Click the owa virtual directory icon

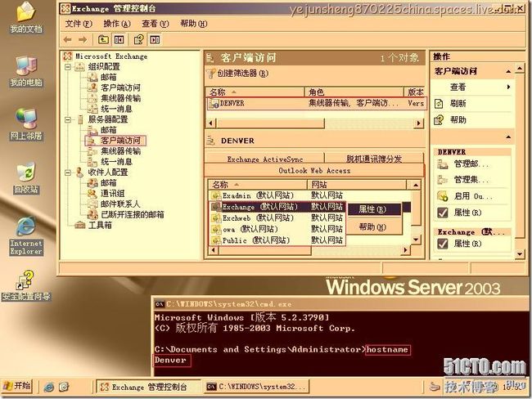point(215,230)
